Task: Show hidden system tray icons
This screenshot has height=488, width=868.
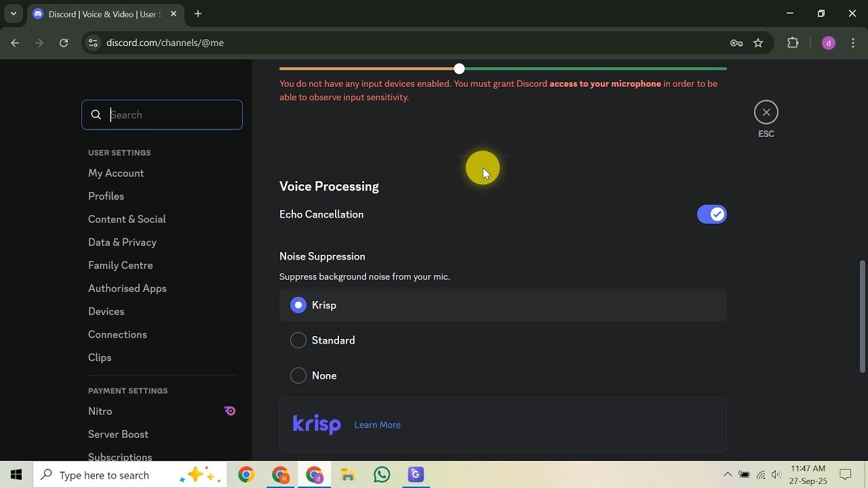Action: pos(728,475)
